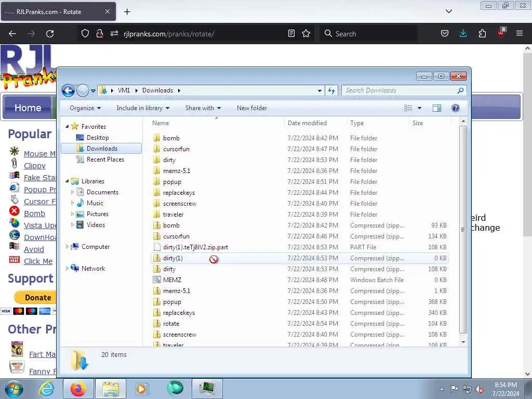Open the Share with menu
Image resolution: width=532 pixels, height=399 pixels.
coord(203,108)
